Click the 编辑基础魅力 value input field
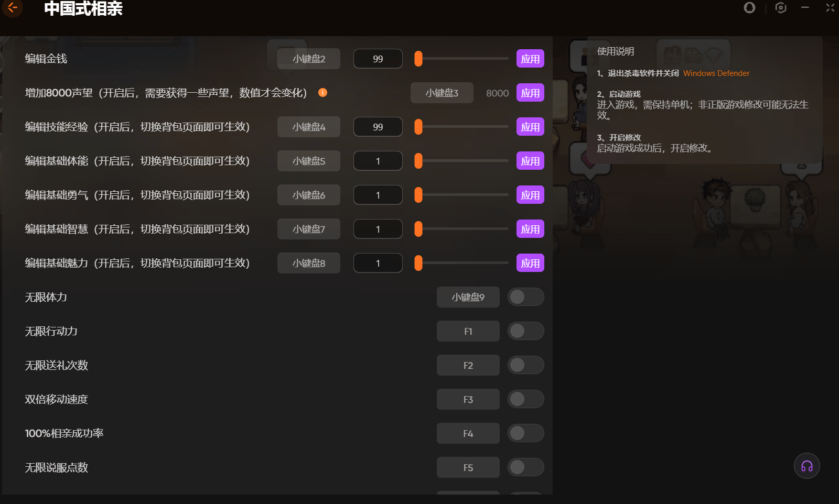Viewport: 839px width, 504px height. pos(378,263)
